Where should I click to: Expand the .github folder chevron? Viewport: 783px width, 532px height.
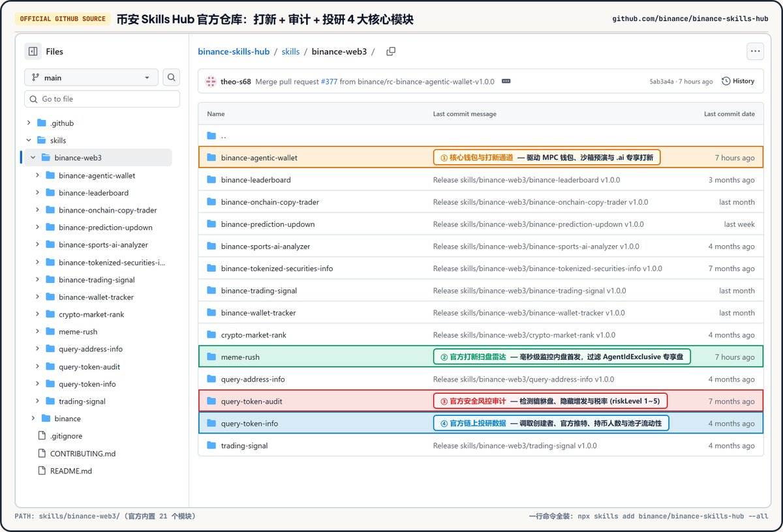(x=29, y=123)
